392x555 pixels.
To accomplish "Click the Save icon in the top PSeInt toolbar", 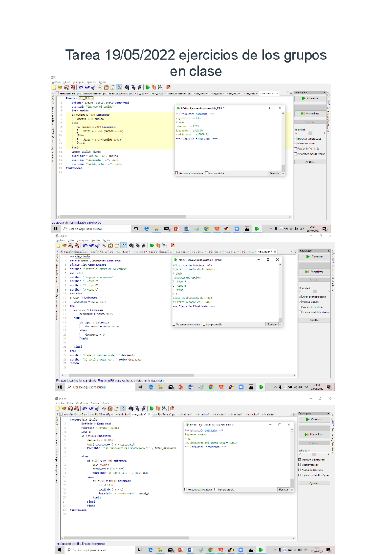I will [x=66, y=87].
